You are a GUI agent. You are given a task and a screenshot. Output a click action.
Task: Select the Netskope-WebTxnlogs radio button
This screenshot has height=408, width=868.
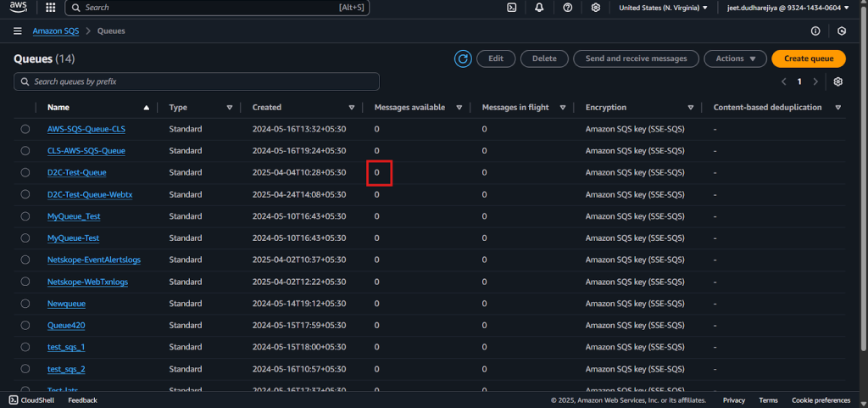[x=25, y=282]
